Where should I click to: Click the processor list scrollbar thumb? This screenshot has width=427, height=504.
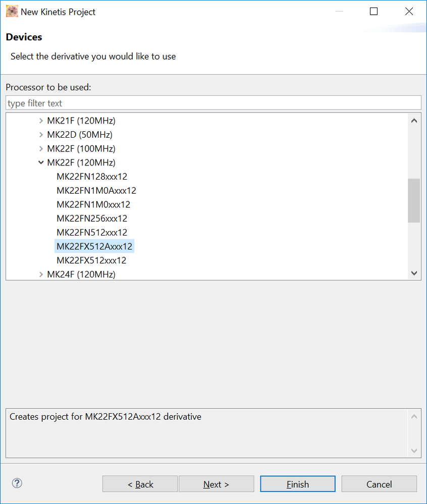click(x=414, y=201)
